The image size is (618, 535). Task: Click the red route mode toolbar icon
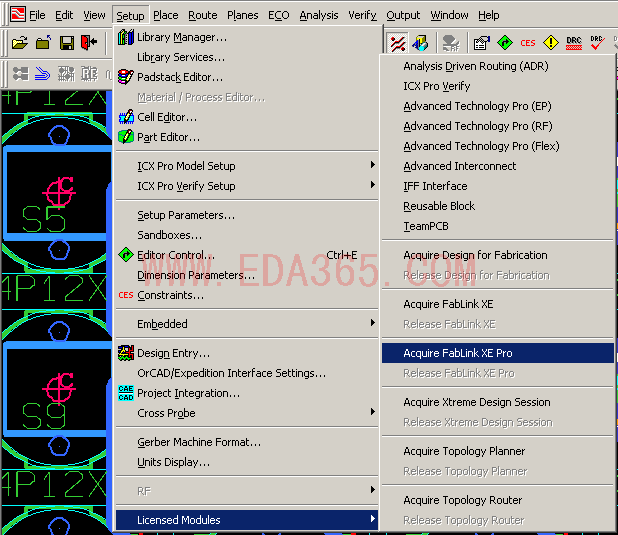click(x=398, y=43)
